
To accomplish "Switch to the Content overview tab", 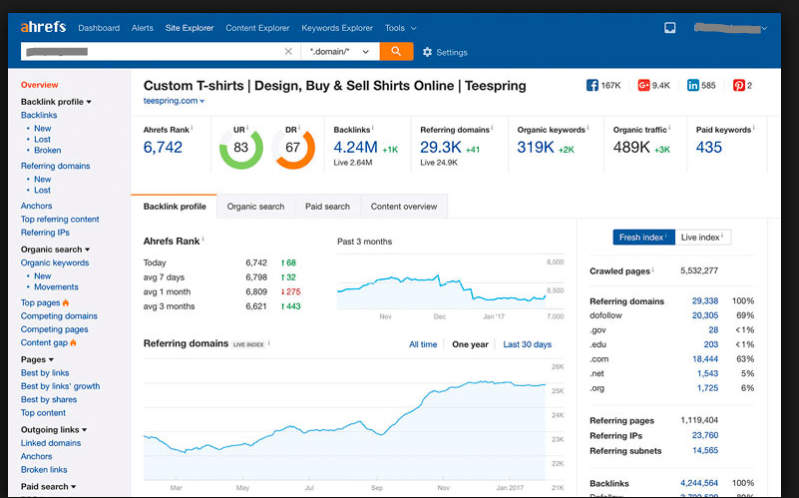I will [x=404, y=206].
